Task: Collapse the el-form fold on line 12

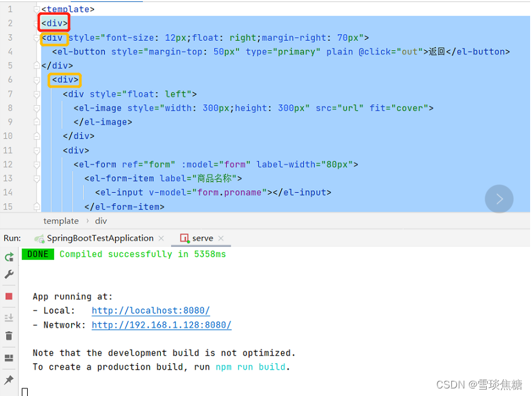Action: (37, 164)
